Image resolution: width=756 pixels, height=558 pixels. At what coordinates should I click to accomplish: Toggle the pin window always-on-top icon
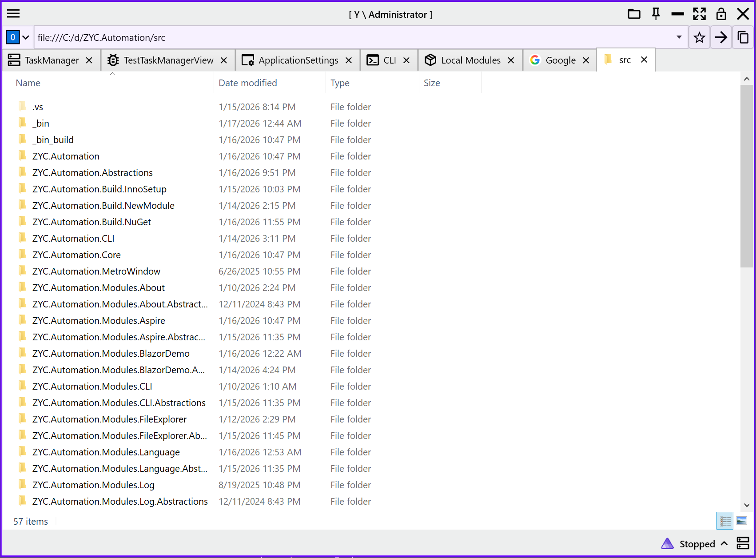tap(656, 14)
